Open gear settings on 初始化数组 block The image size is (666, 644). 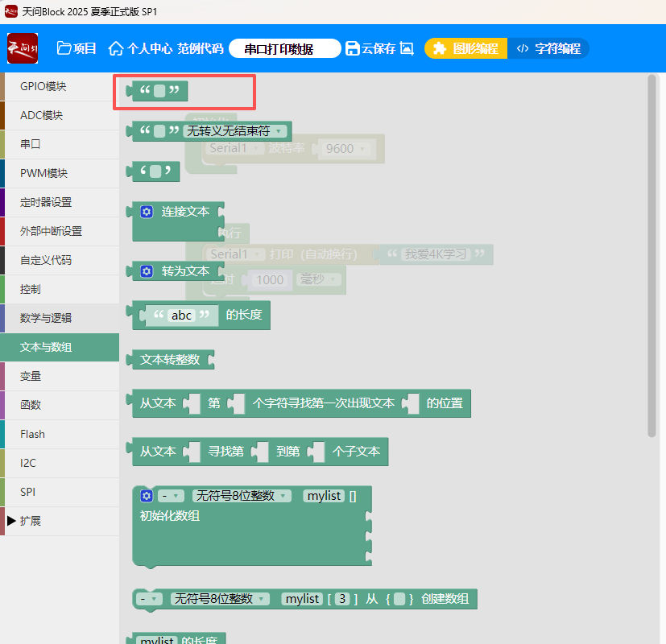click(147, 496)
